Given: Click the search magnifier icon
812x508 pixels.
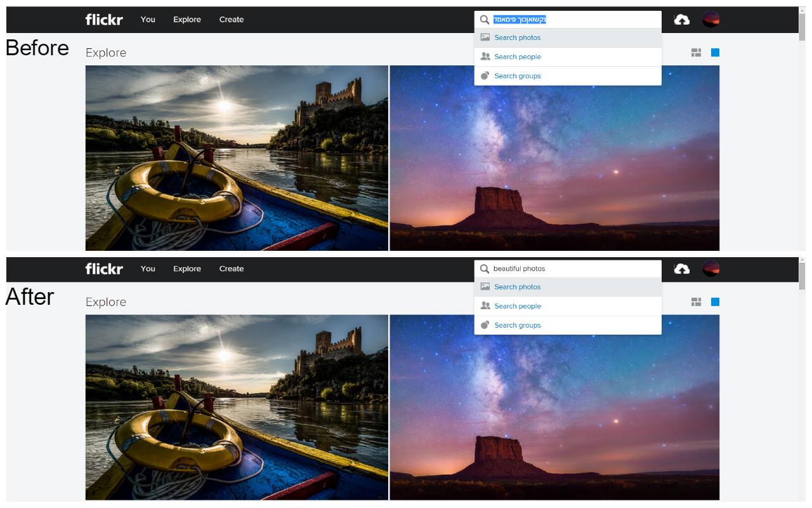Looking at the screenshot, I should 484,20.
